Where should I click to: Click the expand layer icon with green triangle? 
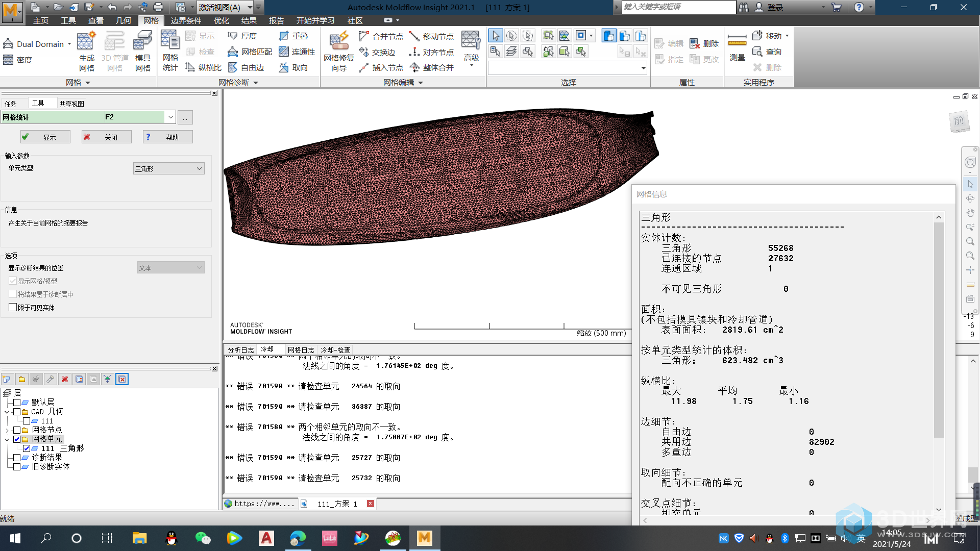pyautogui.click(x=108, y=379)
